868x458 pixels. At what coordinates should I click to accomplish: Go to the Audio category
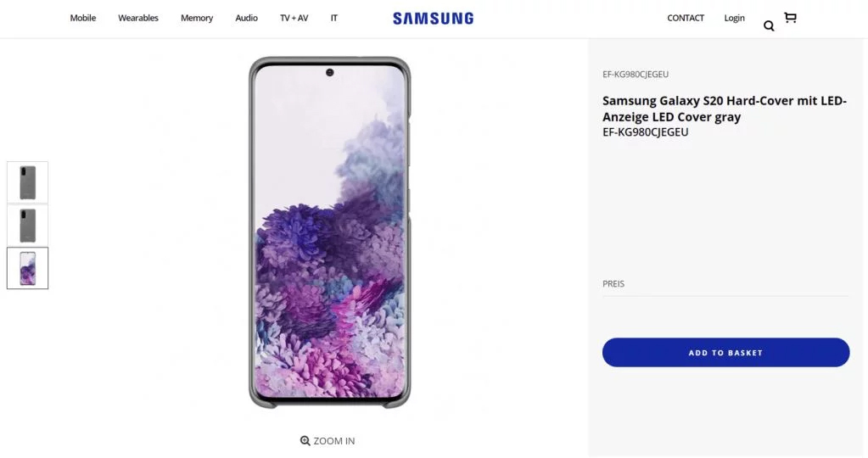[x=247, y=18]
